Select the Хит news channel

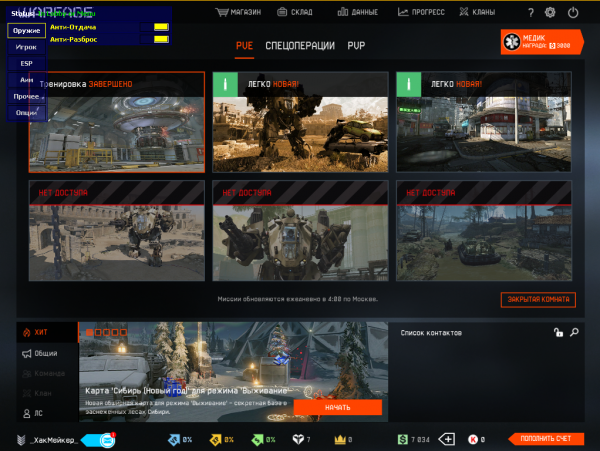pyautogui.click(x=47, y=332)
